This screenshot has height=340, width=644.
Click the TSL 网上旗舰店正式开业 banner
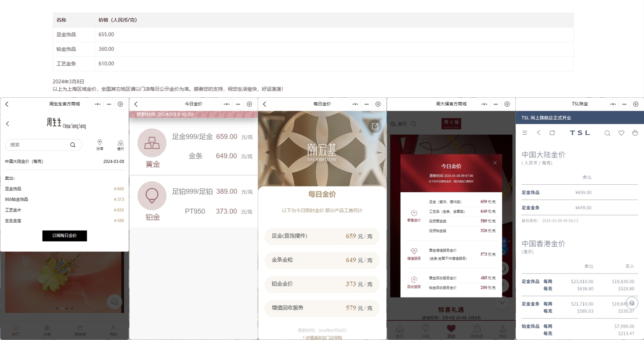point(580,118)
